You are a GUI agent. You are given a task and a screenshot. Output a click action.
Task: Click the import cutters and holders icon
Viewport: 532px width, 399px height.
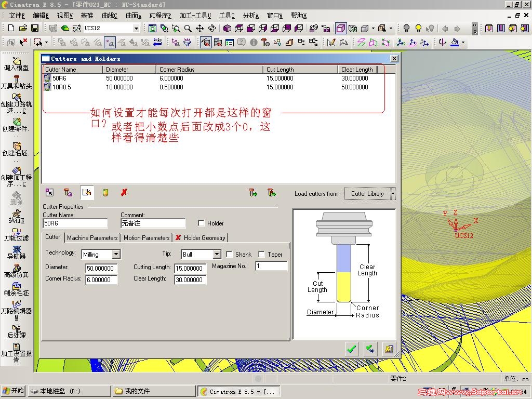pyautogui.click(x=272, y=193)
